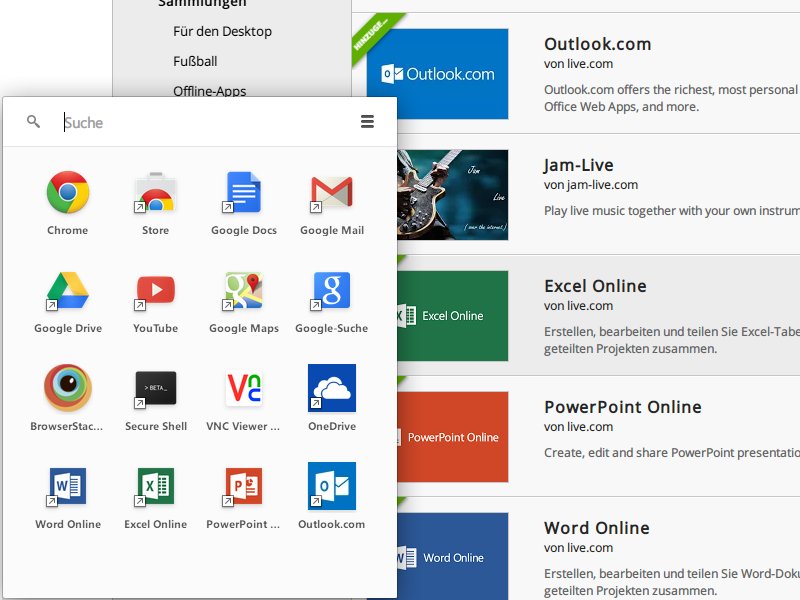Focus the Suche search field
The image size is (800, 600).
[x=204, y=122]
